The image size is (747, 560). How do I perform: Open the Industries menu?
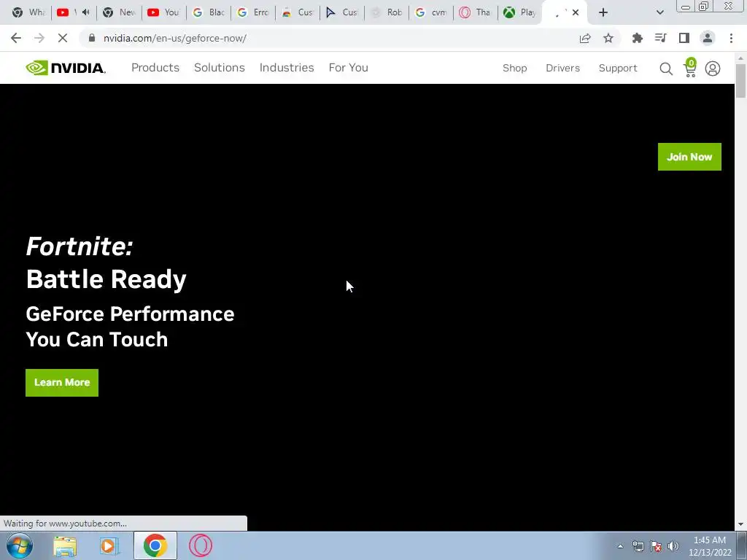coord(287,68)
